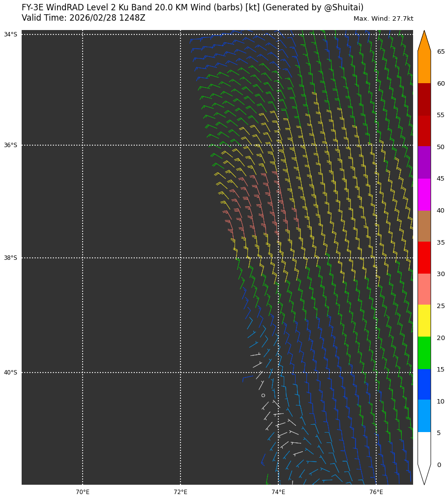Screen dimensions: 448x499
Task: Click the magenta 40-45 kt colorbar segment
Action: [x=424, y=194]
